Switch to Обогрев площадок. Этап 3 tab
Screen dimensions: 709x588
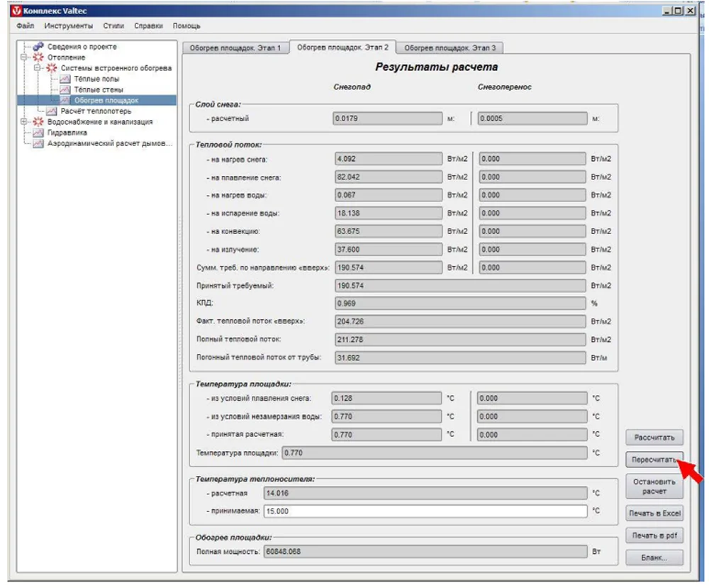pyautogui.click(x=450, y=48)
